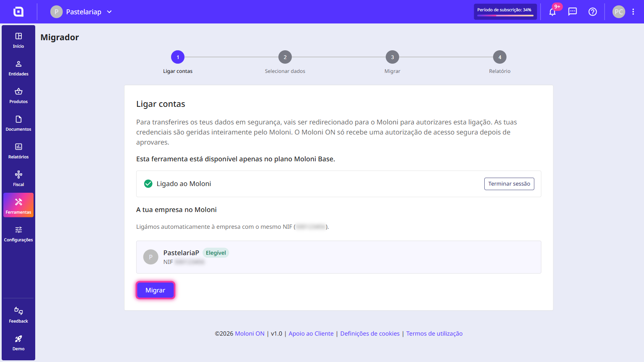Screen dimensions: 644x362
Task: Open Termos de utilização link
Action: (x=434, y=334)
